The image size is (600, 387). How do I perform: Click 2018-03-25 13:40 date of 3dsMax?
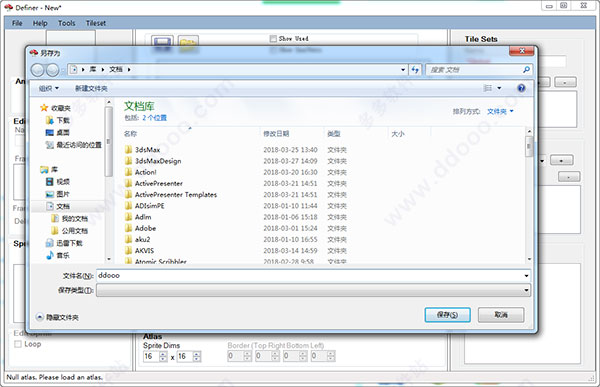point(290,150)
